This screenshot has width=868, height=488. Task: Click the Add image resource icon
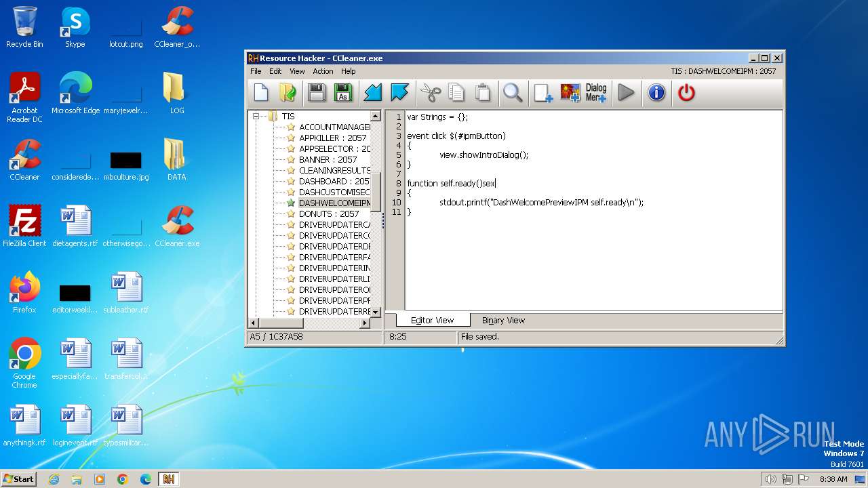click(x=570, y=93)
